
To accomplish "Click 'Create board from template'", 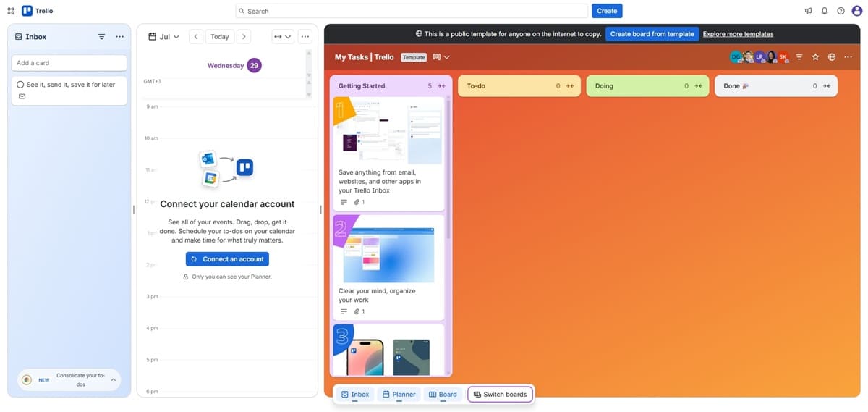I will [x=652, y=34].
